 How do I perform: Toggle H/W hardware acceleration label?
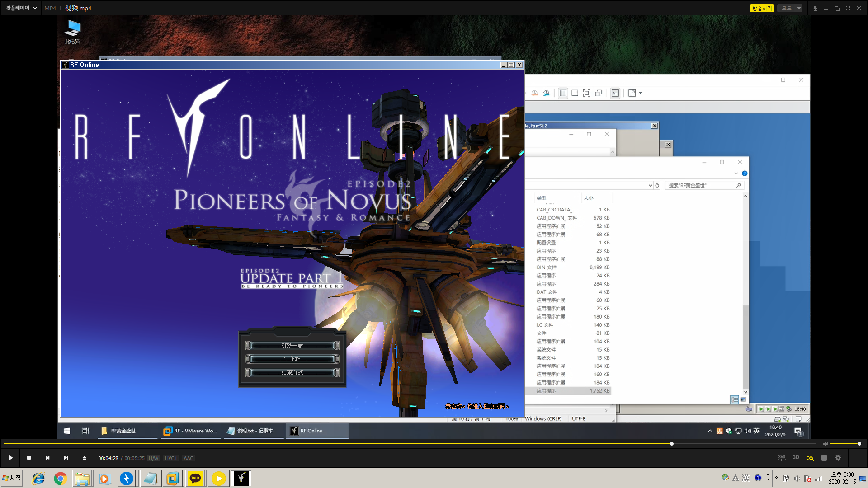point(154,458)
